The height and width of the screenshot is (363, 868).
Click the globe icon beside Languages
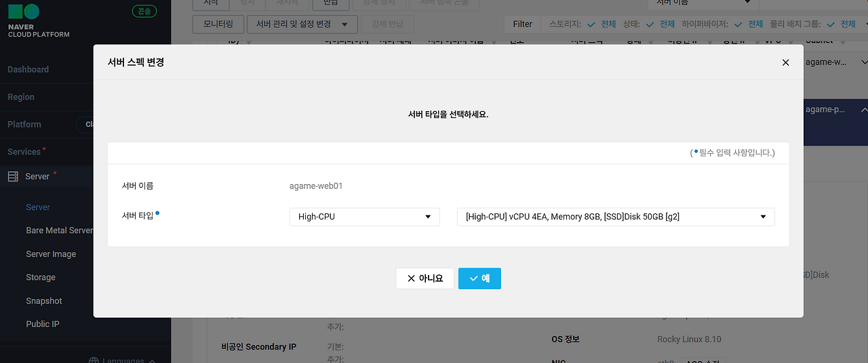pos(94,360)
